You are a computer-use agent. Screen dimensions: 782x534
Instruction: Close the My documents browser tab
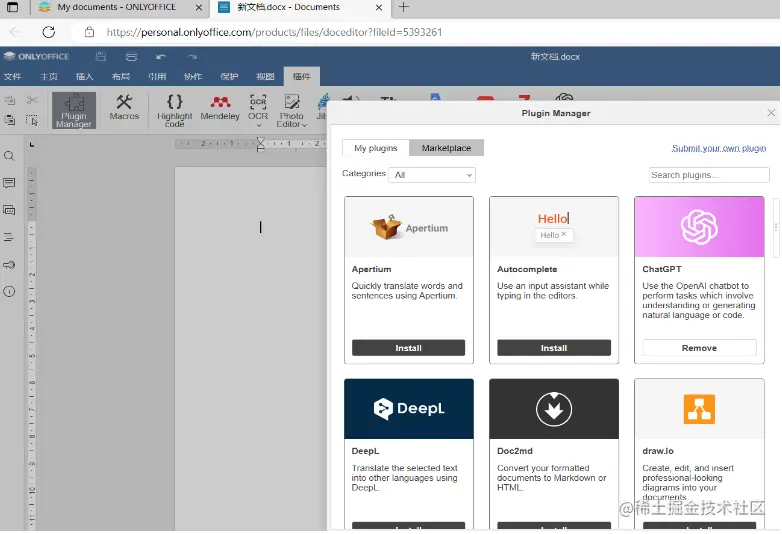198,7
